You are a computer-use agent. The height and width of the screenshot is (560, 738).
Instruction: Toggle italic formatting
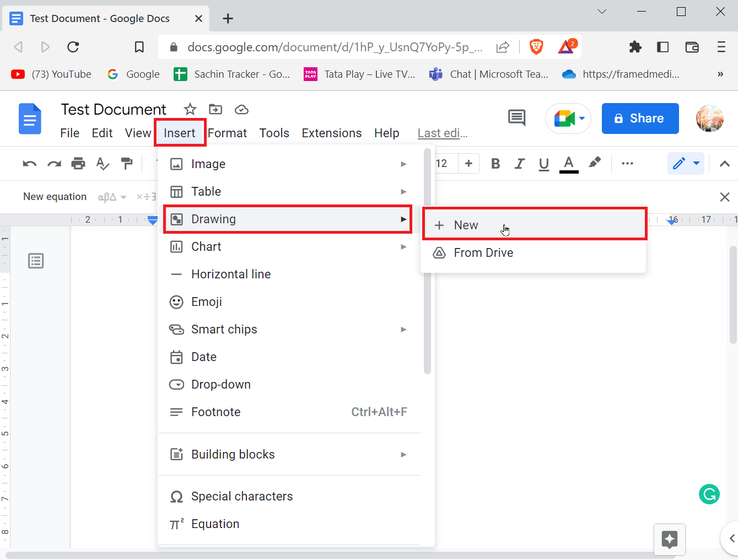coord(519,163)
